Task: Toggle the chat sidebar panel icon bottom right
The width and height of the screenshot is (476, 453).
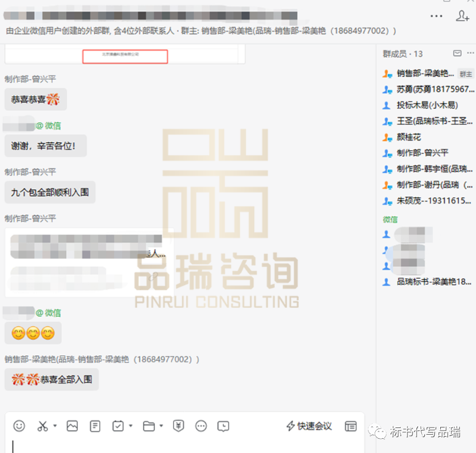Action: coord(351,425)
